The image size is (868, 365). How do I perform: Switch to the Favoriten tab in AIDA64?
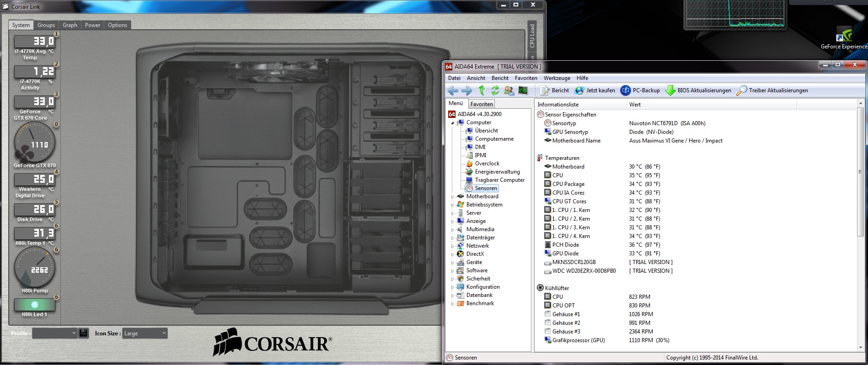tap(482, 104)
